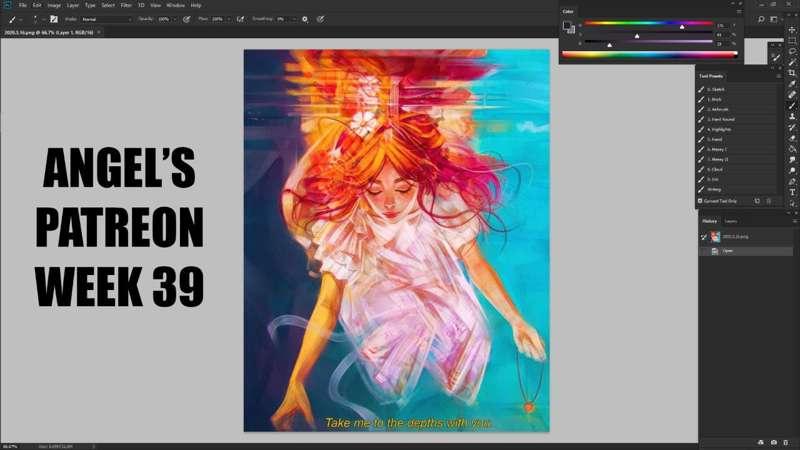
Task: Click the zoom percentage in status bar
Action: pos(10,446)
